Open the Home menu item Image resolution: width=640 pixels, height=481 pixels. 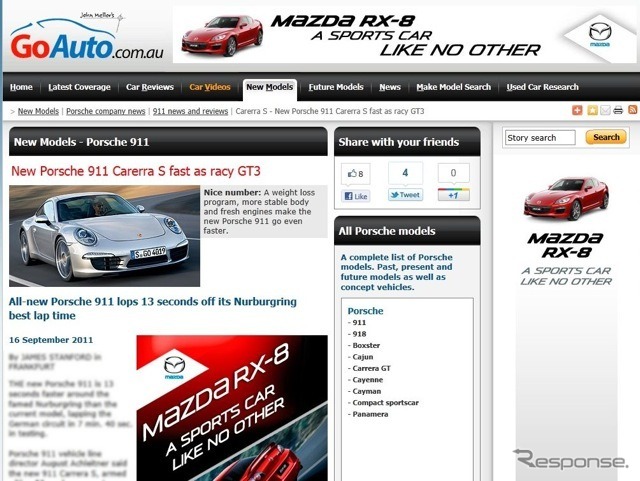click(x=21, y=87)
